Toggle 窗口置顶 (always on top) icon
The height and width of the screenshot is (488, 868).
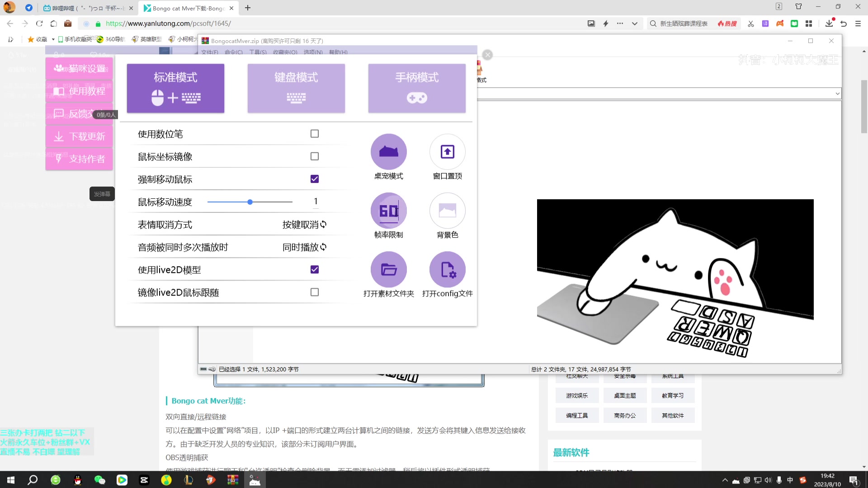click(448, 152)
